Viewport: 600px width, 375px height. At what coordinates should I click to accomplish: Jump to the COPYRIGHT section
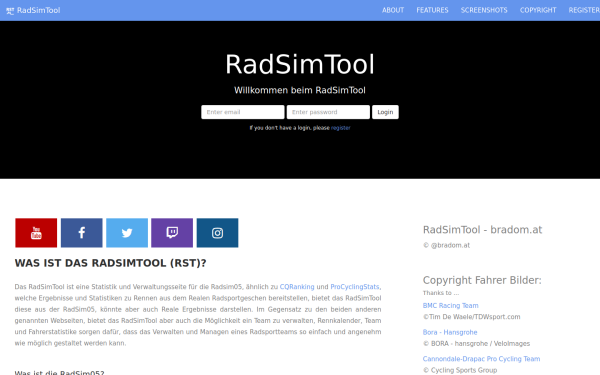[x=538, y=10]
